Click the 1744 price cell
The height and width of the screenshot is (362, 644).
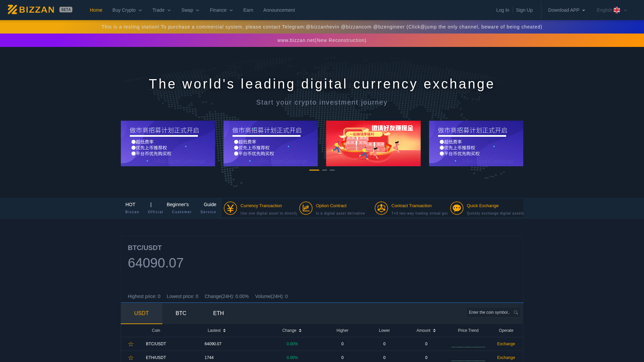click(209, 358)
